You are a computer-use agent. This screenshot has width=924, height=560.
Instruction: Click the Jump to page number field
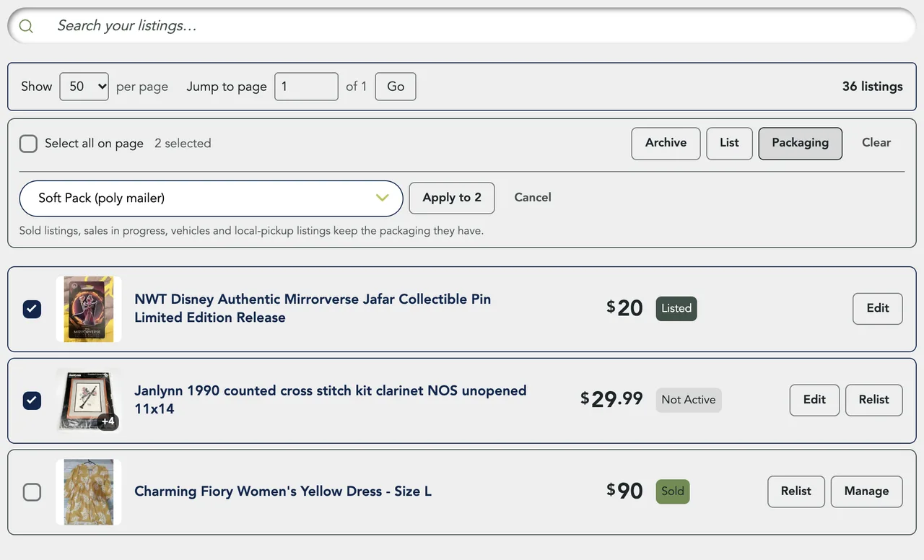(306, 87)
